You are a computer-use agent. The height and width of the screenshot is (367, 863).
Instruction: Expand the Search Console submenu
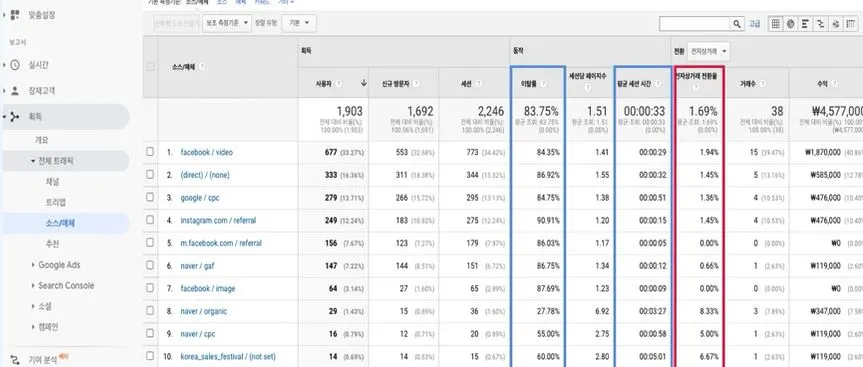point(33,286)
